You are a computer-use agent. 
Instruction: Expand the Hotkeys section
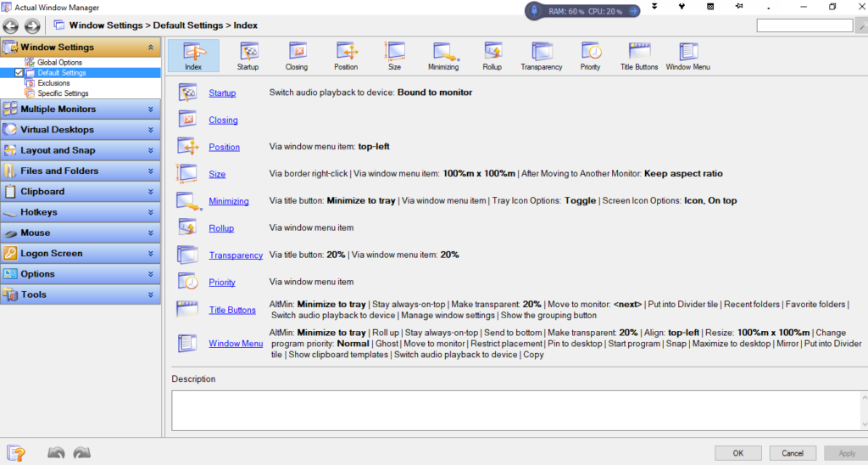click(150, 212)
